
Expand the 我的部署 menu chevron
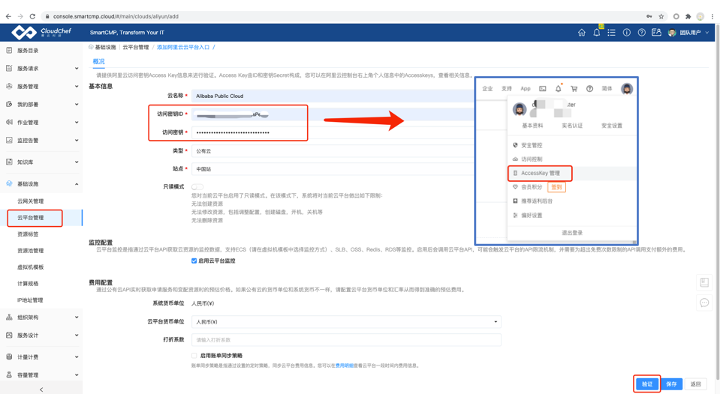click(x=76, y=104)
